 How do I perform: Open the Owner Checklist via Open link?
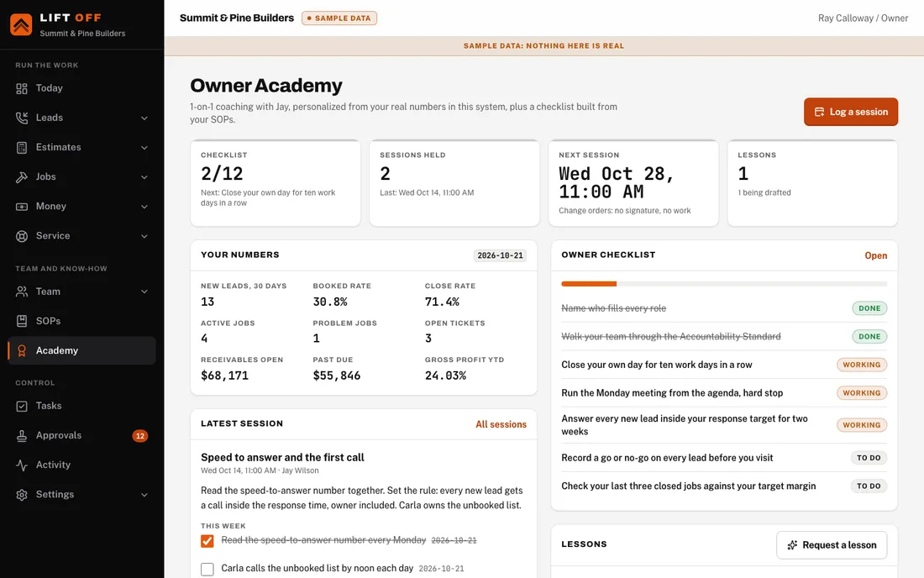(875, 255)
